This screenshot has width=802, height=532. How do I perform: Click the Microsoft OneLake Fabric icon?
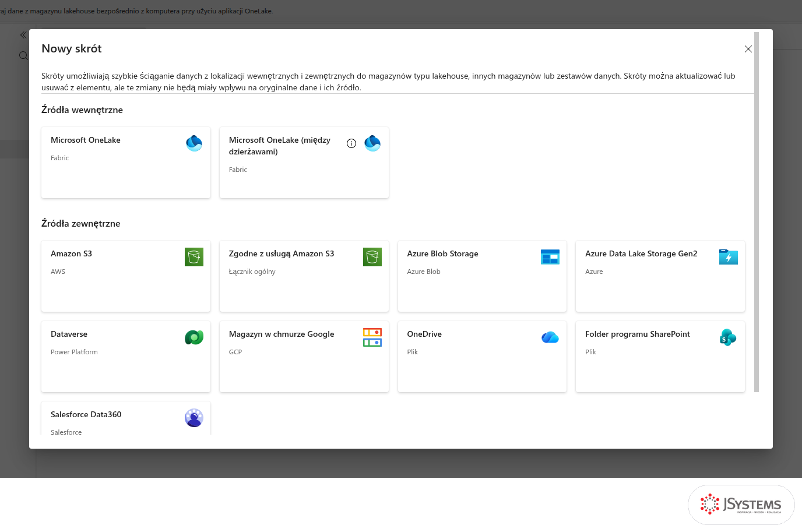click(x=194, y=143)
